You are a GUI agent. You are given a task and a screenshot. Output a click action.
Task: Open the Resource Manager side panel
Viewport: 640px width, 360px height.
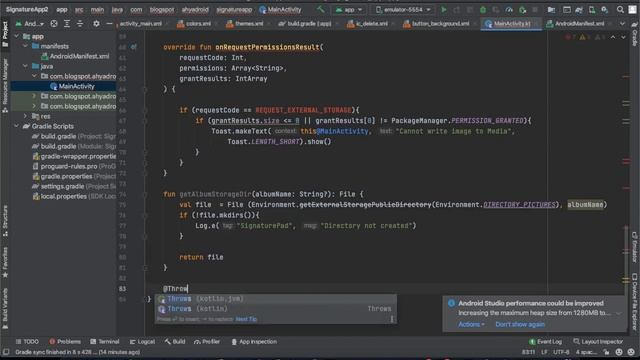tap(5, 85)
